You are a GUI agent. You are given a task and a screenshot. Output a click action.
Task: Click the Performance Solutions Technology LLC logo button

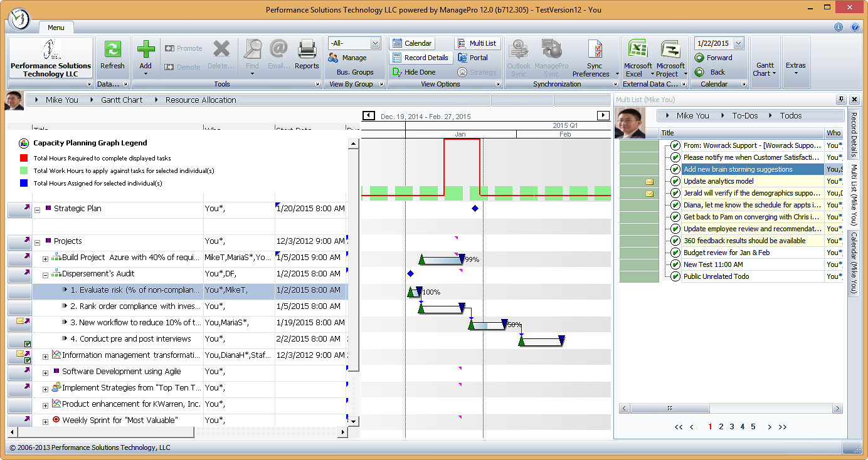coord(50,58)
